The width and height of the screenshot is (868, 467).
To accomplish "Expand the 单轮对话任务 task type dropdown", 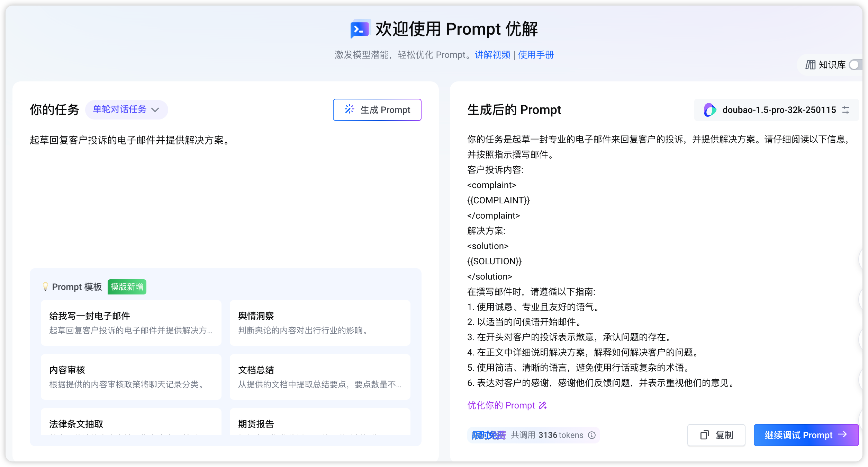I will (x=126, y=110).
